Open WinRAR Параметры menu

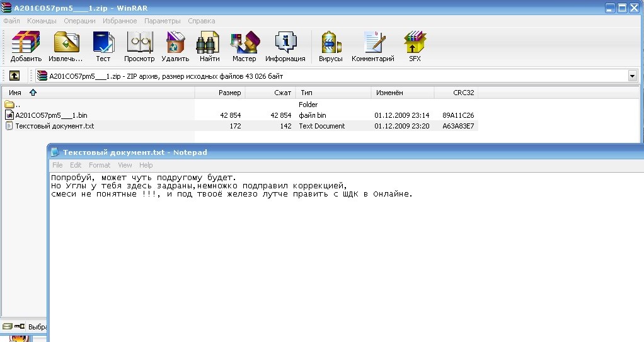[x=162, y=21]
